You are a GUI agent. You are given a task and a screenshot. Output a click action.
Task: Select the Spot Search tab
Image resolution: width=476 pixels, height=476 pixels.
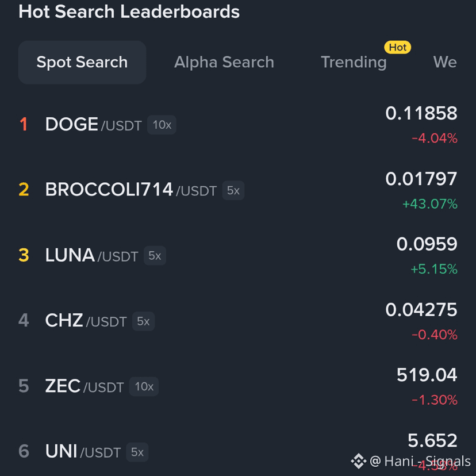click(x=82, y=62)
